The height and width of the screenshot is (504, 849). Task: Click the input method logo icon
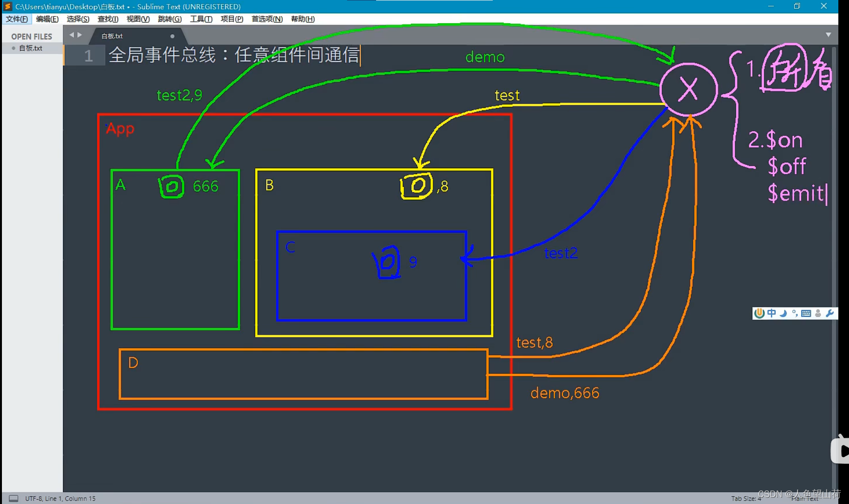759,313
